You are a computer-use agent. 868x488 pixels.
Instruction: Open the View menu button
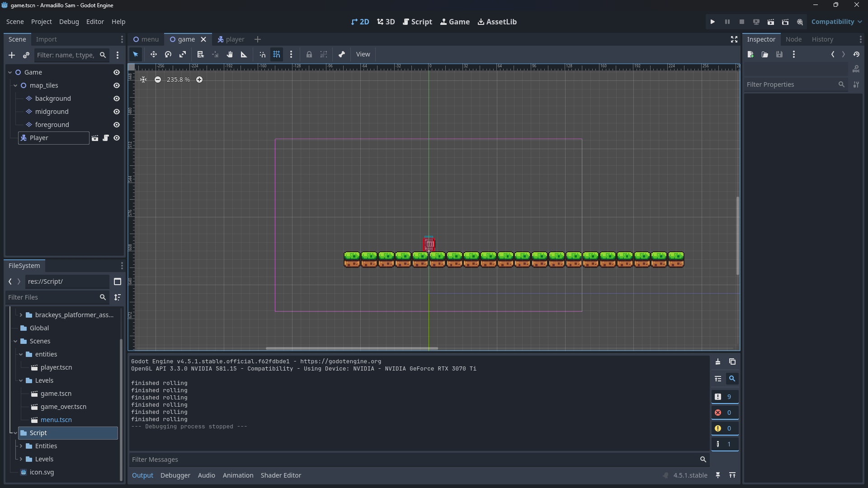tap(363, 54)
